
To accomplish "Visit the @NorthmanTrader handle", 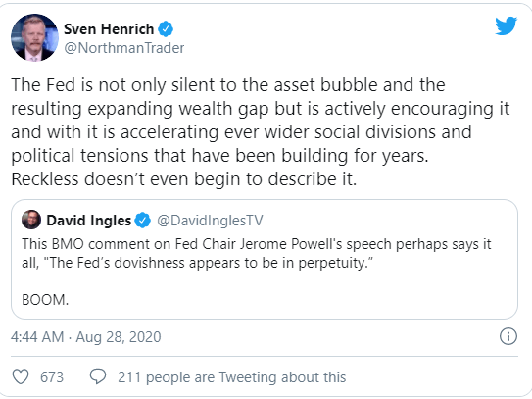I will pyautogui.click(x=124, y=48).
